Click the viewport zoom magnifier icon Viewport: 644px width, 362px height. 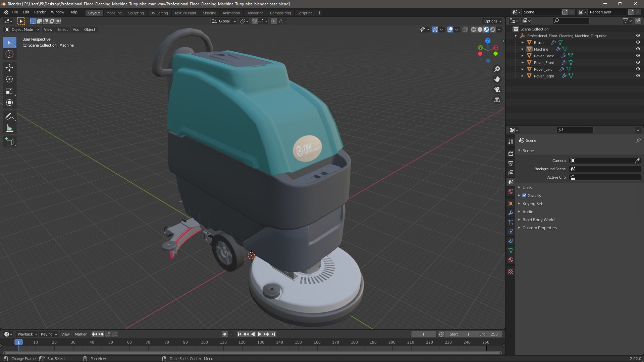[x=497, y=69]
